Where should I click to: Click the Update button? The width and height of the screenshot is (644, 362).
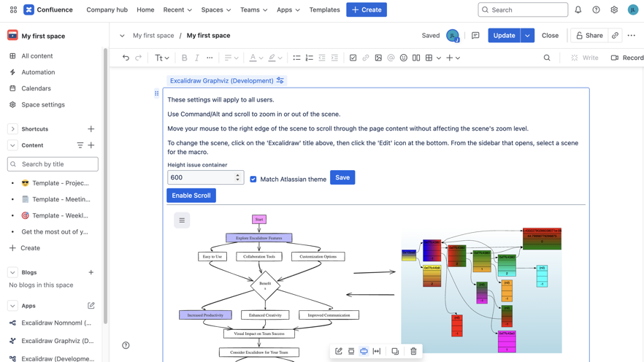coord(504,36)
